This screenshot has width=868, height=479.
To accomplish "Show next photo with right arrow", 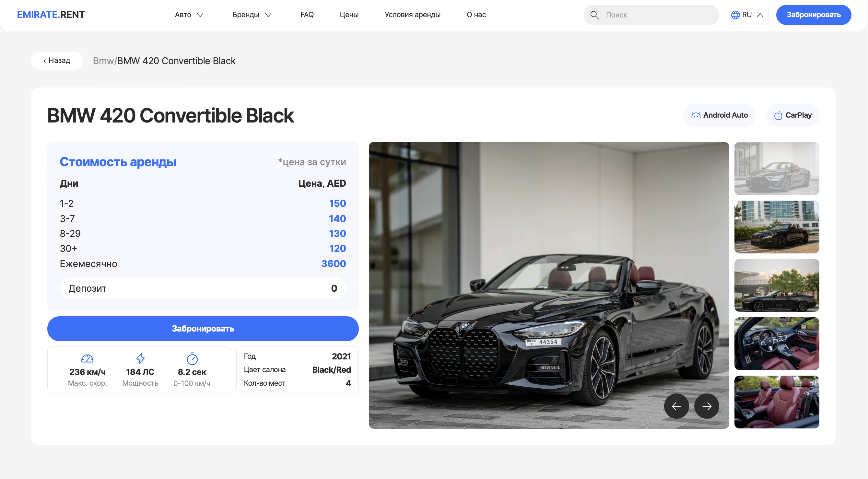I will (707, 406).
